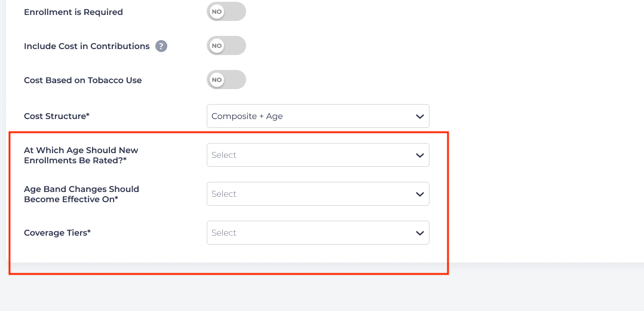Click the chevron arrow of Age Band Changes field
The image size is (644, 311).
420,194
